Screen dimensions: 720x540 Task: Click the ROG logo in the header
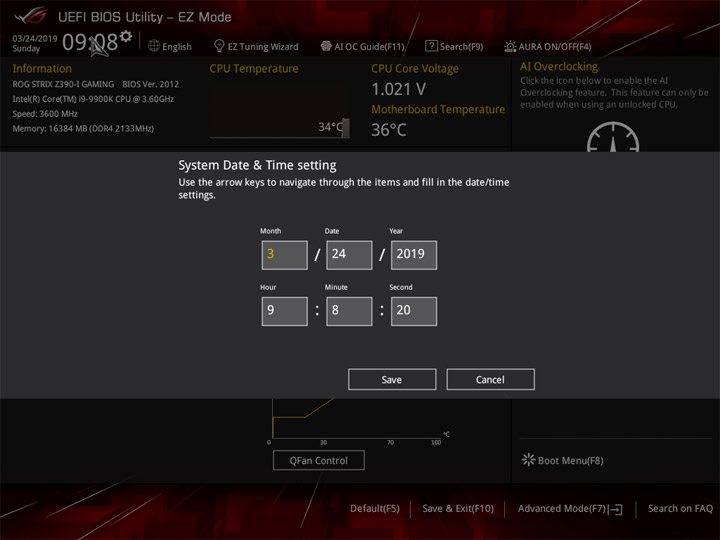click(x=30, y=16)
